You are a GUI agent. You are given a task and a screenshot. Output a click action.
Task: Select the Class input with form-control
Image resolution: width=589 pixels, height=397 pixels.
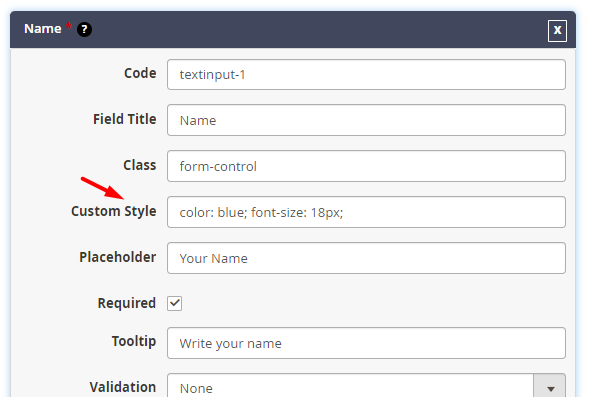[366, 166]
